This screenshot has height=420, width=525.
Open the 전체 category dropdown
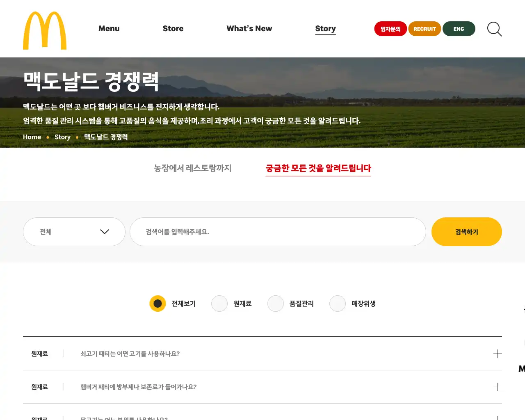click(x=74, y=232)
